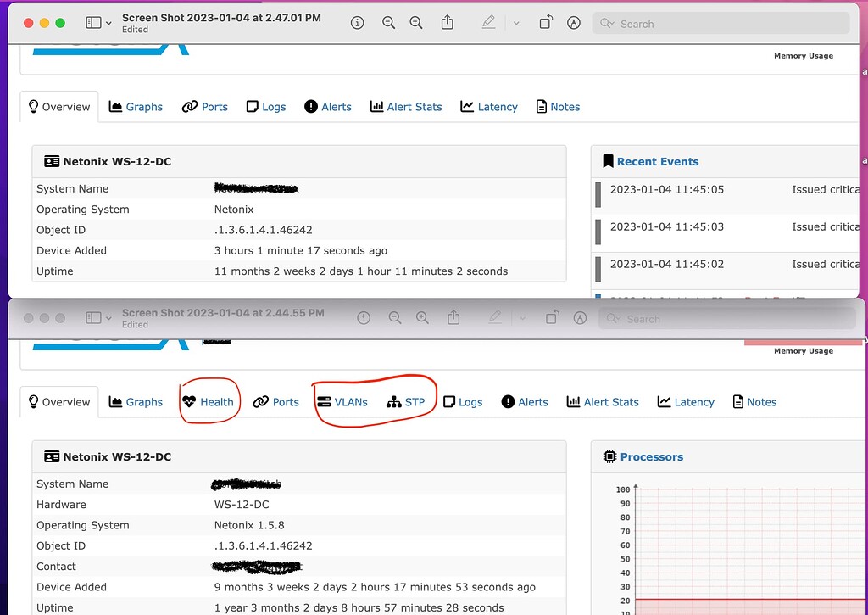Image resolution: width=868 pixels, height=615 pixels.
Task: Click the Inspector info icon in the toolbar
Action: click(x=357, y=23)
